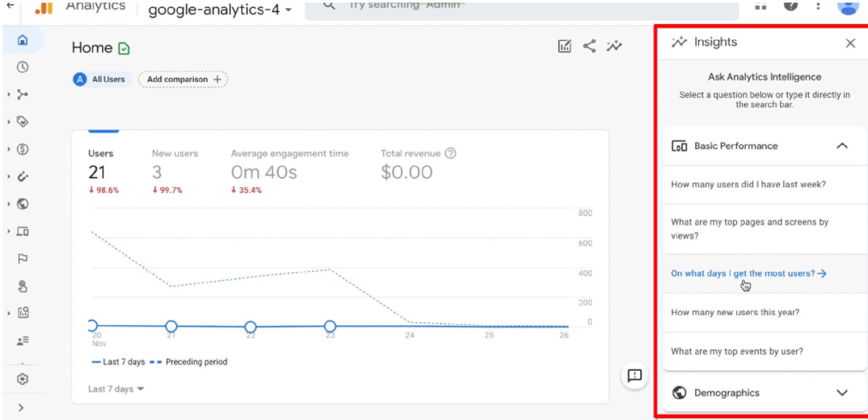
Task: Open the Events touch-hand icon
Action: point(23,286)
